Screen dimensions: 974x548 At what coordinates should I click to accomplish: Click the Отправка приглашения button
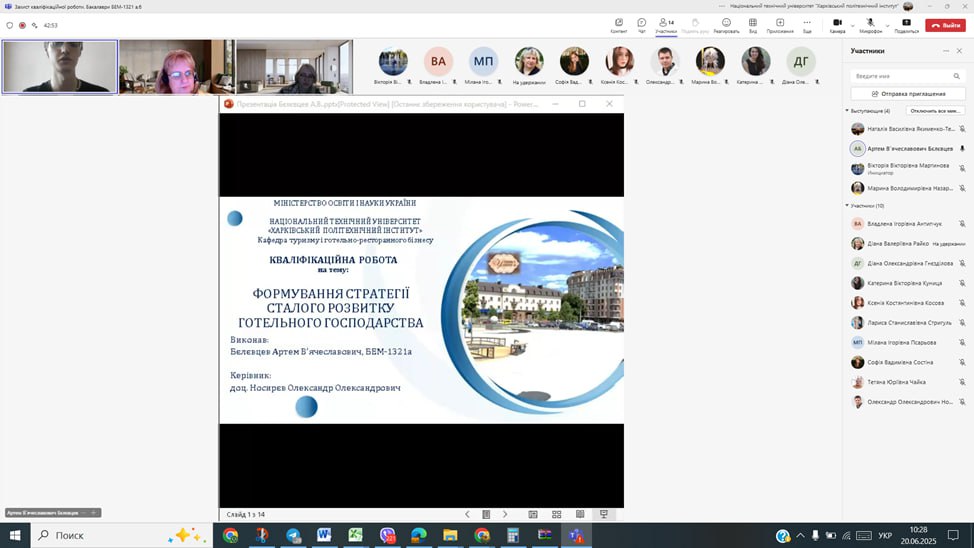(x=906, y=94)
